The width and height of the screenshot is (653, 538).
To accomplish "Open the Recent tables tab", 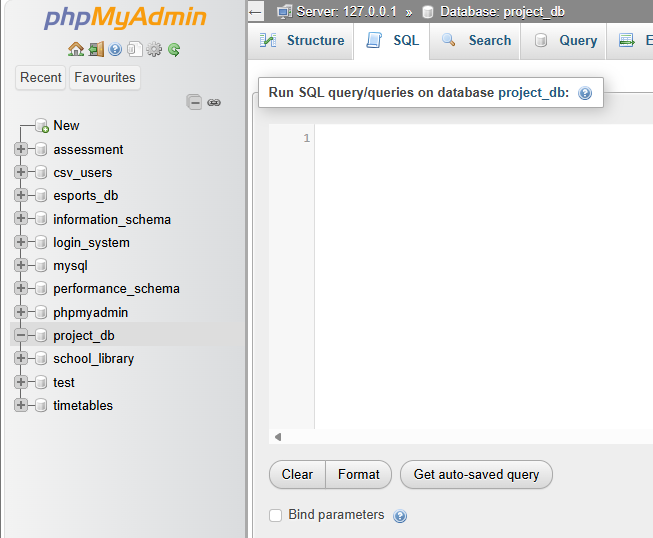I will 40,77.
